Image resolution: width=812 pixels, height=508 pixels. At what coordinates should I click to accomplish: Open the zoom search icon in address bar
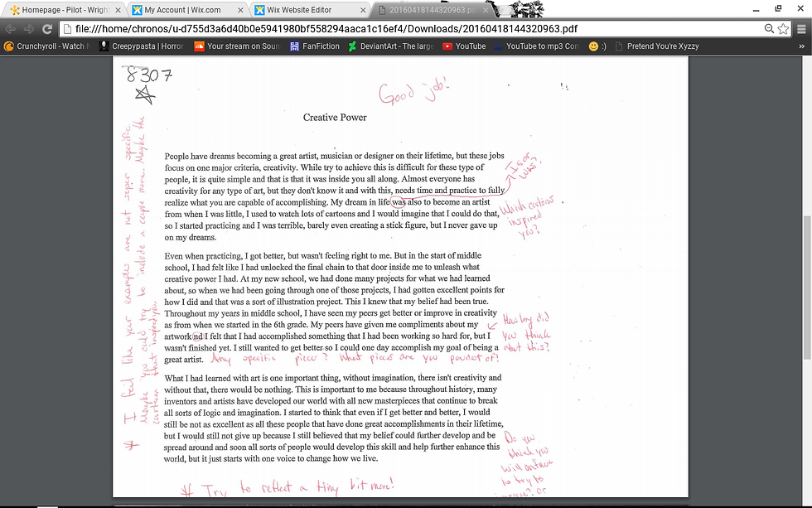[769, 28]
